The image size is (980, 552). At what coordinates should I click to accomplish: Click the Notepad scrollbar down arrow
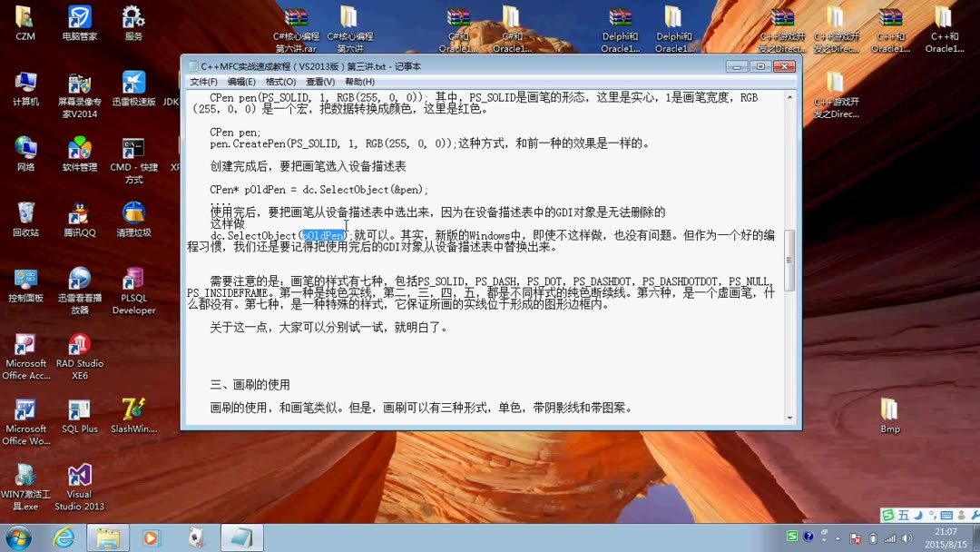tap(789, 416)
